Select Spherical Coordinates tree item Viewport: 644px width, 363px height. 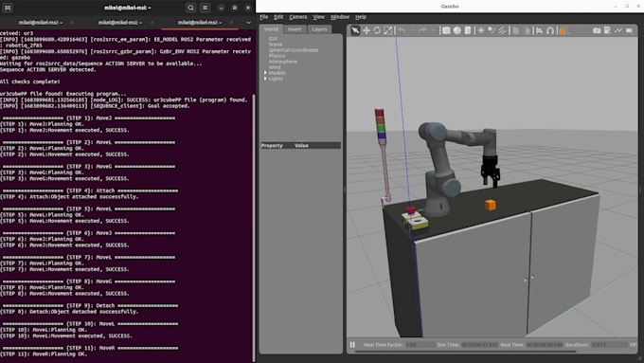click(294, 50)
